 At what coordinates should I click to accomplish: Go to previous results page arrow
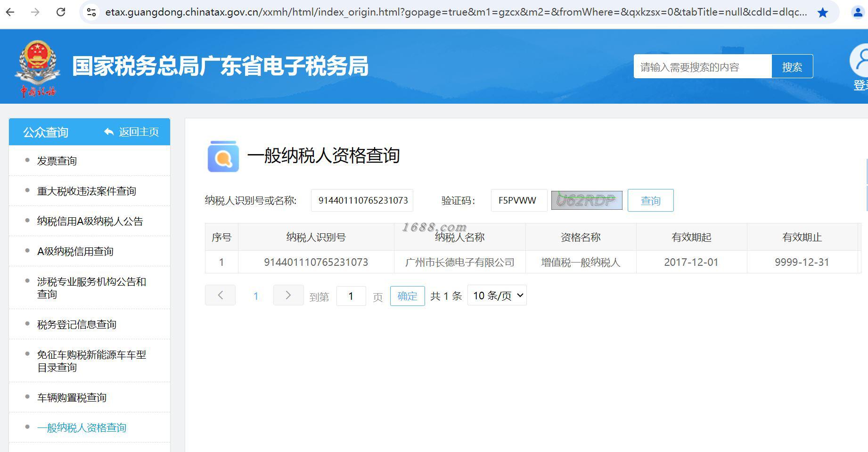coord(220,296)
